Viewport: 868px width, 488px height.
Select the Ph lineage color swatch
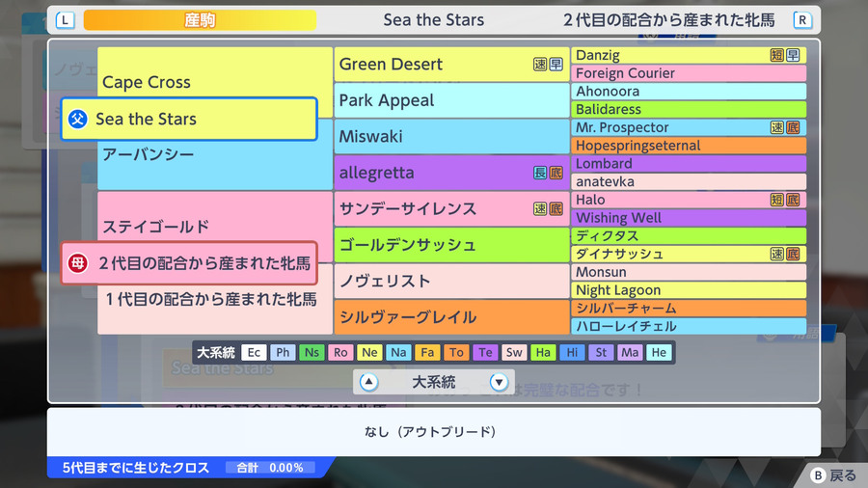click(x=283, y=352)
